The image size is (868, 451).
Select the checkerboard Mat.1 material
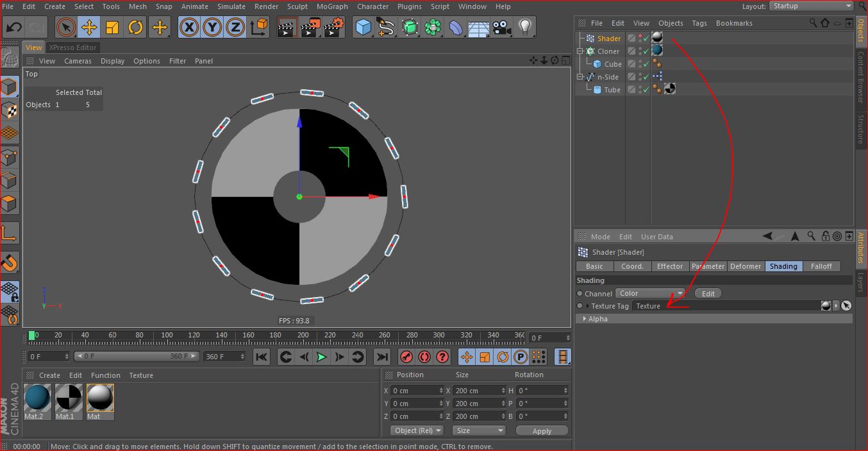point(69,398)
